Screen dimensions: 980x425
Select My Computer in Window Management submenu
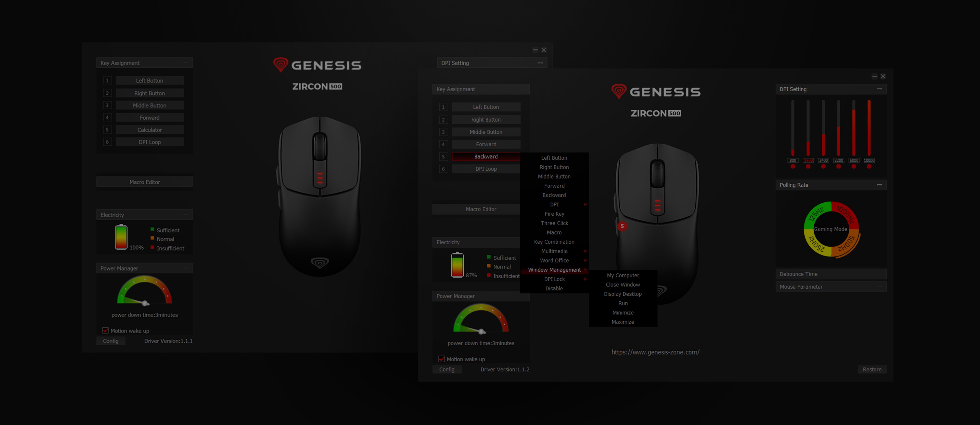click(x=623, y=275)
